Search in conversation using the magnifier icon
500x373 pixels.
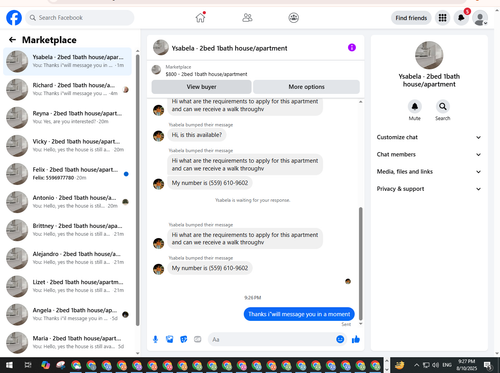click(442, 106)
